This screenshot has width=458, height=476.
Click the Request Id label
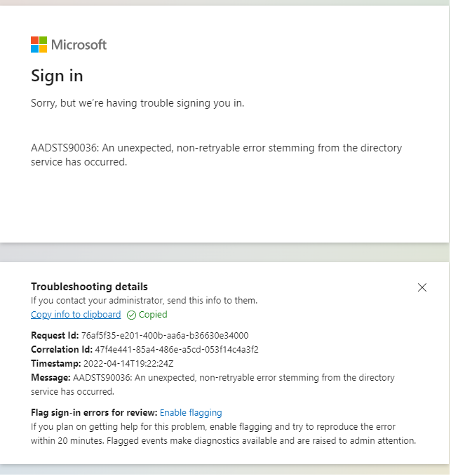[x=55, y=336]
